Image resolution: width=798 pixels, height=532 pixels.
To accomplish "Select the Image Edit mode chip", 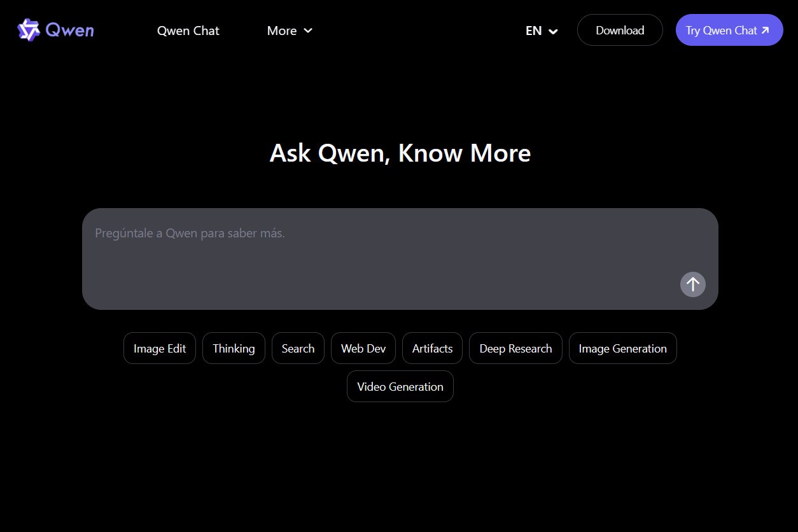I will [159, 348].
